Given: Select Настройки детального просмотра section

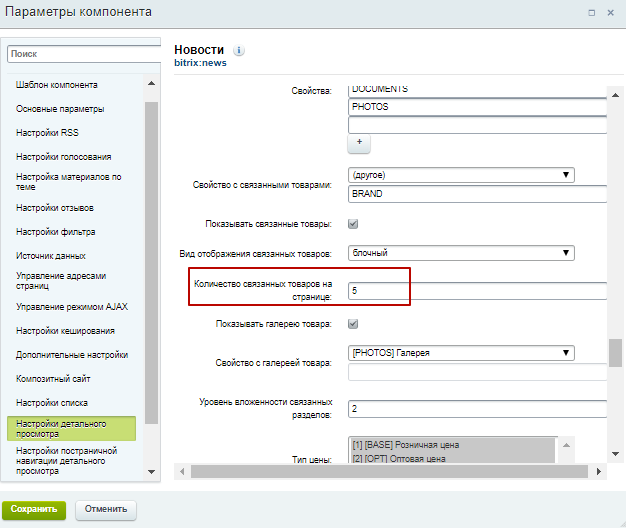Looking at the screenshot, I should (71, 429).
